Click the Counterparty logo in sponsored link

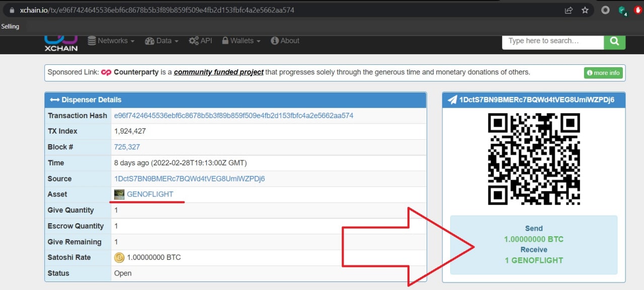pyautogui.click(x=106, y=72)
